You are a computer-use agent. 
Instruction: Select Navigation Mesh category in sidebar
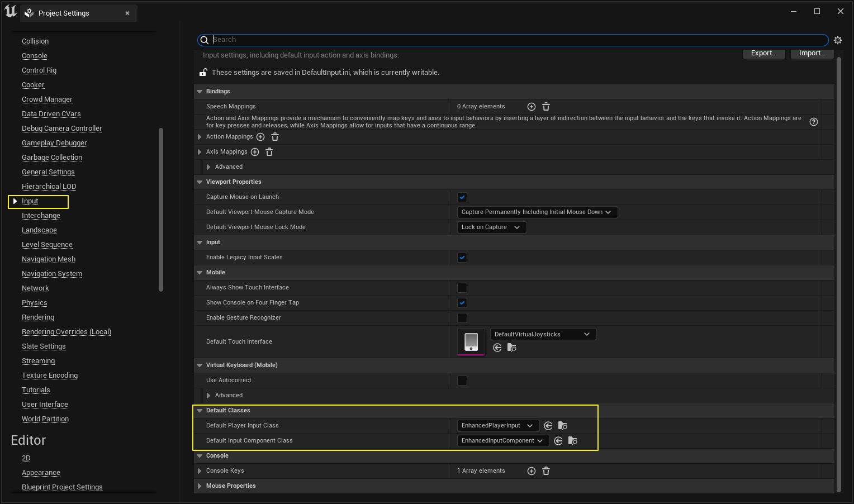click(49, 259)
